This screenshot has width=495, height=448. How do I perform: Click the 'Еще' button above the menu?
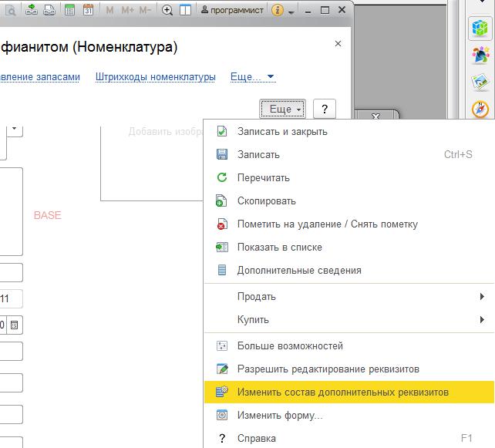pyautogui.click(x=284, y=109)
